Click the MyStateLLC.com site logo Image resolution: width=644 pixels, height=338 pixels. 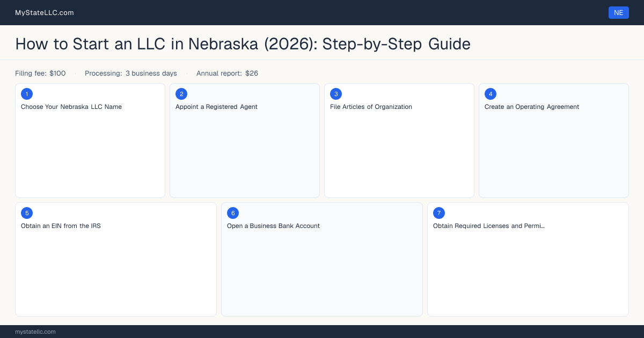coord(45,12)
